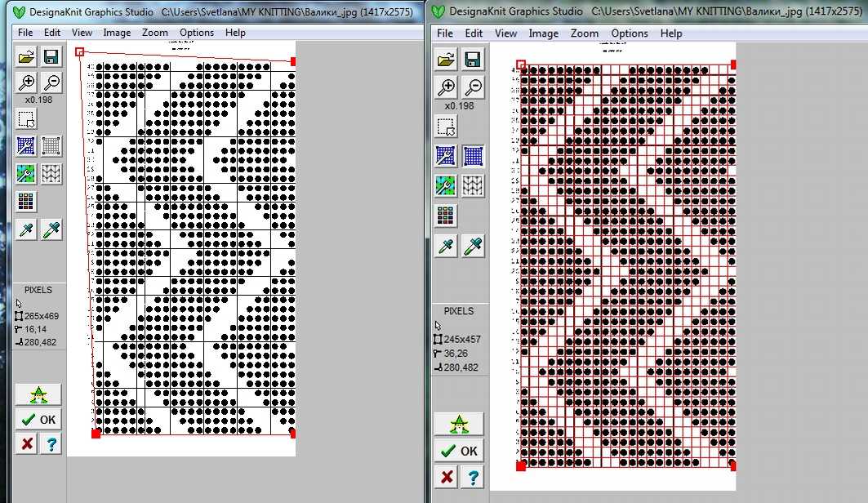Click color adjust wrench icon in left window
Viewport: 868px width, 503px height.
pos(26,174)
